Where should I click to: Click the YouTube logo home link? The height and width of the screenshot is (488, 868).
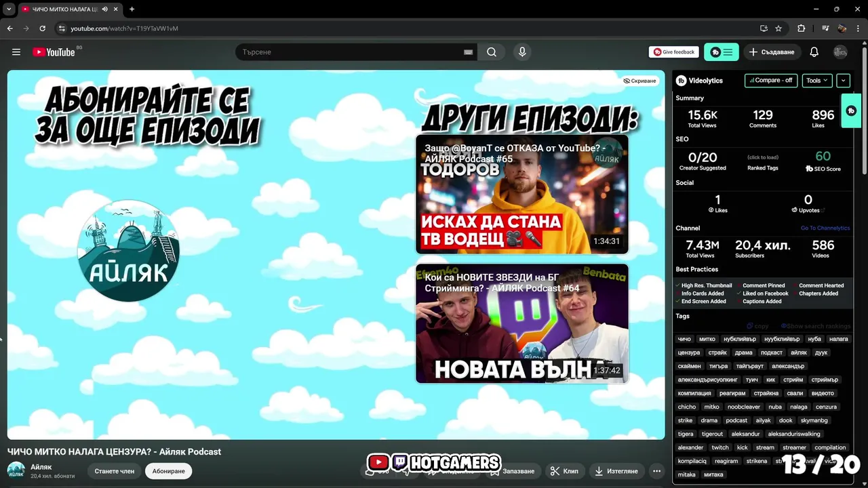54,52
